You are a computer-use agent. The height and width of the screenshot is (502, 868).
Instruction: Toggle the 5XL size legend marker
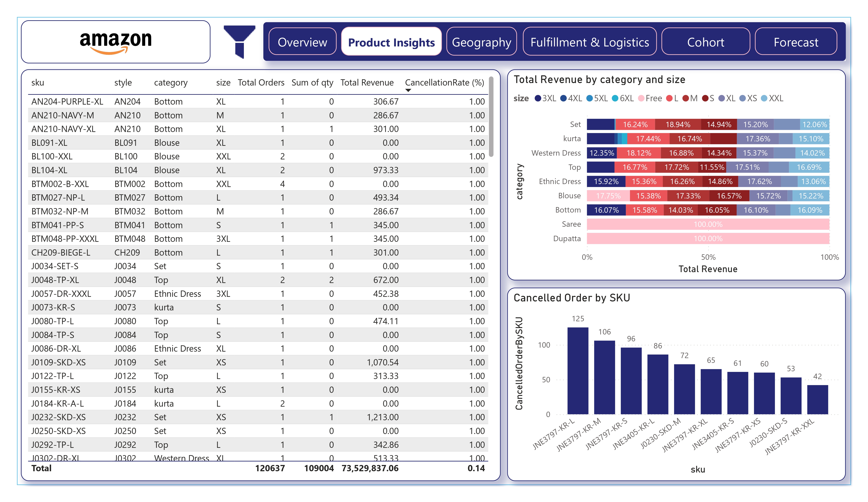589,99
